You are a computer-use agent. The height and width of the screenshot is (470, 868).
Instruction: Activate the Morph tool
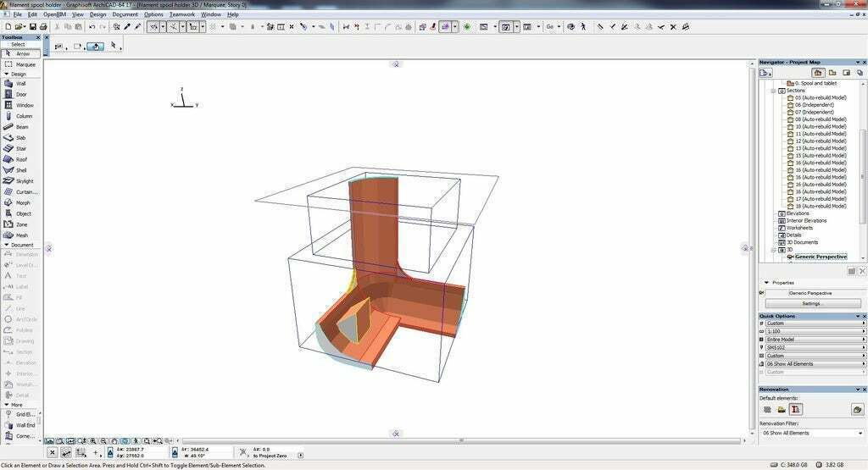coord(20,203)
